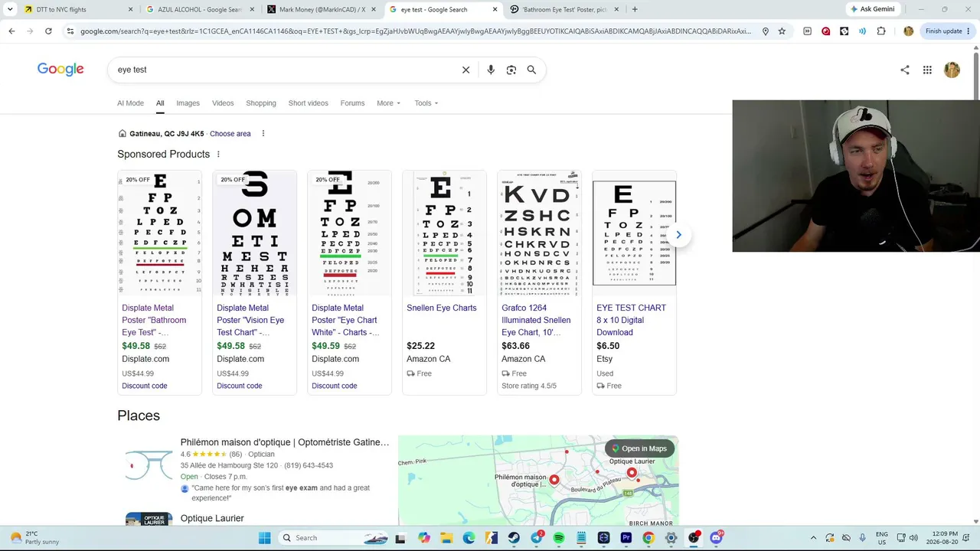The width and height of the screenshot is (980, 551).
Task: Open Philémon maison d'optique place result
Action: [x=285, y=442]
